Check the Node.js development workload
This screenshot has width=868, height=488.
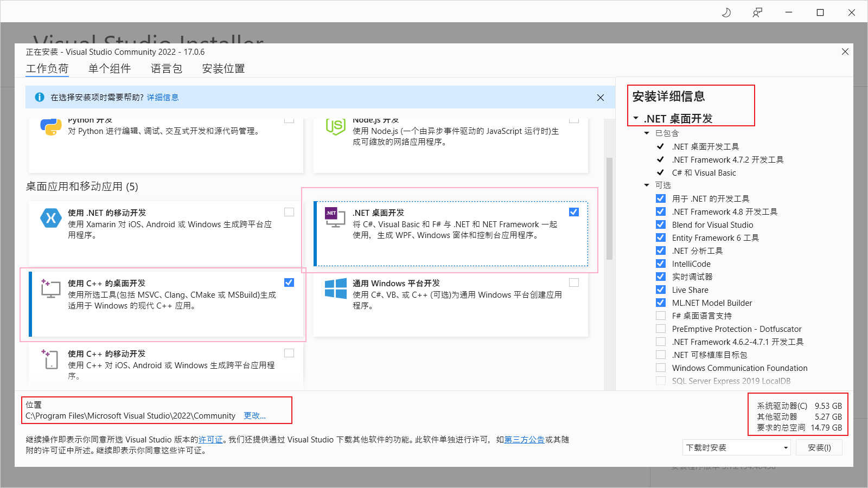(574, 120)
